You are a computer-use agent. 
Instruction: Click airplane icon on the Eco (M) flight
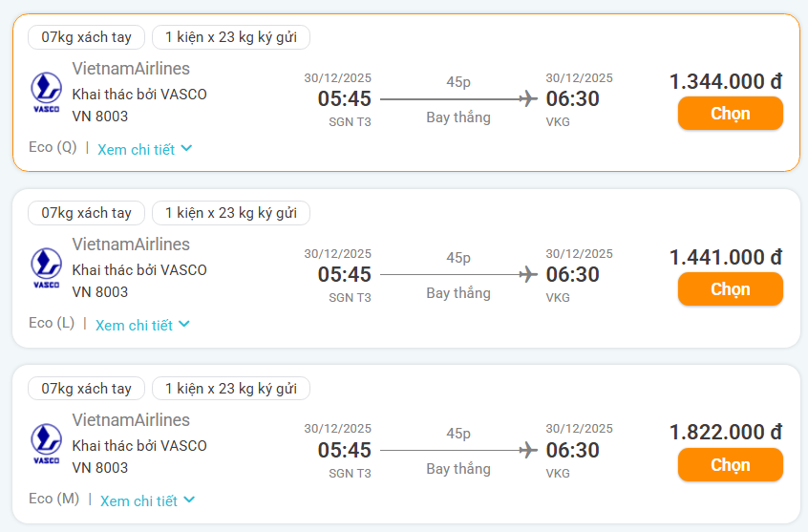point(527,450)
